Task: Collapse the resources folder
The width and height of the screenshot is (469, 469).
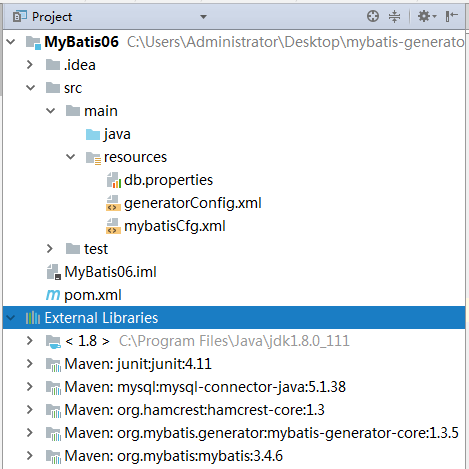Action: click(70, 157)
